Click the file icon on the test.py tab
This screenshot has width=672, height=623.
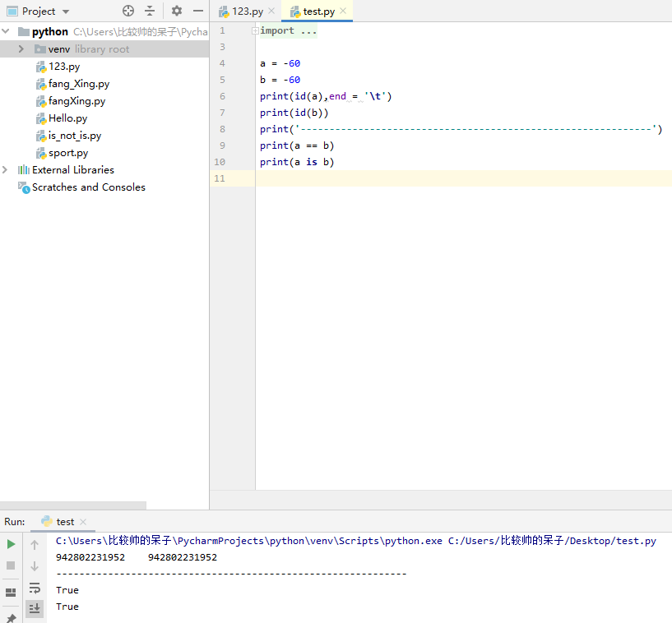tap(295, 12)
